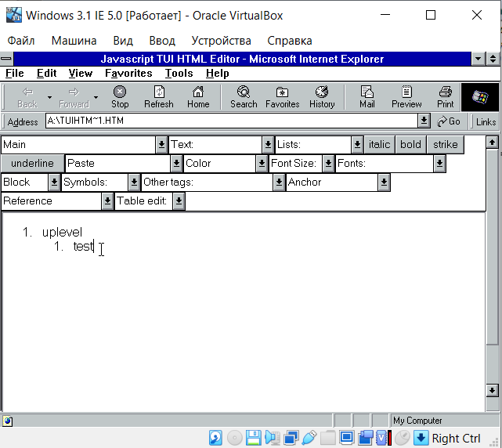Refresh the current page
502x448 pixels.
159,97
